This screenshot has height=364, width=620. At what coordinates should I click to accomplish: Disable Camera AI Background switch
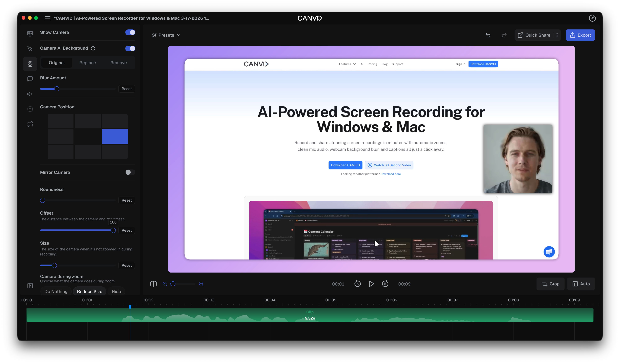coord(130,48)
